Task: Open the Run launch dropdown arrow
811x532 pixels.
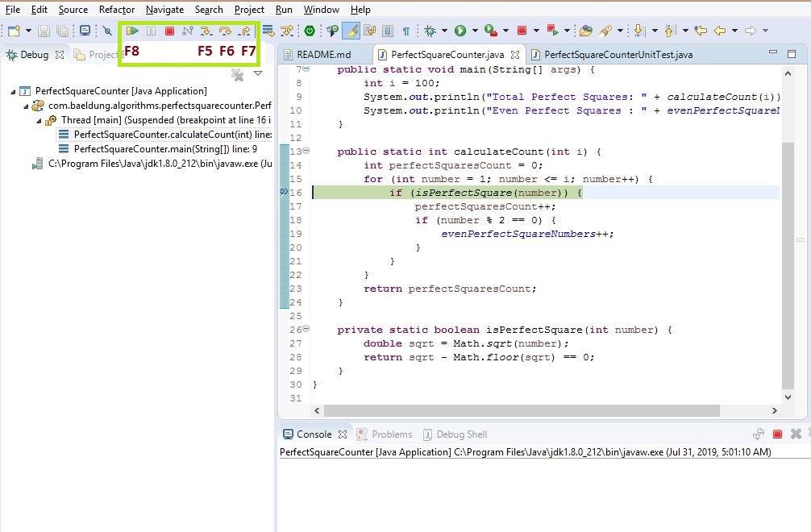Action: click(x=475, y=31)
